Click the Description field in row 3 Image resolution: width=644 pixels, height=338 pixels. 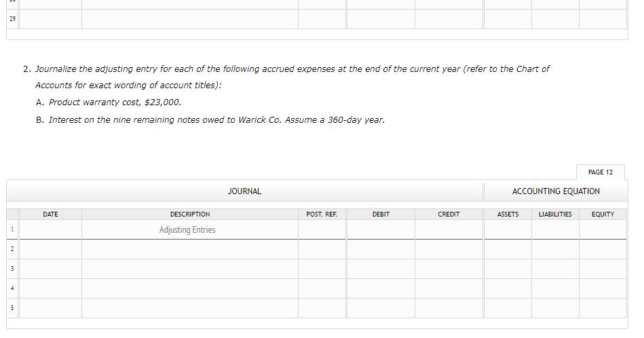click(x=189, y=269)
